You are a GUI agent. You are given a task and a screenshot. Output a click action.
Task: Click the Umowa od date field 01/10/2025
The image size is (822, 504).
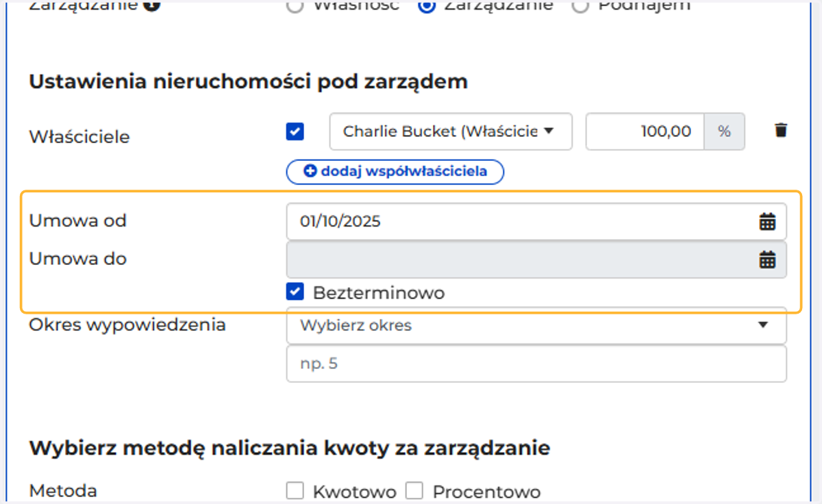[x=536, y=221]
